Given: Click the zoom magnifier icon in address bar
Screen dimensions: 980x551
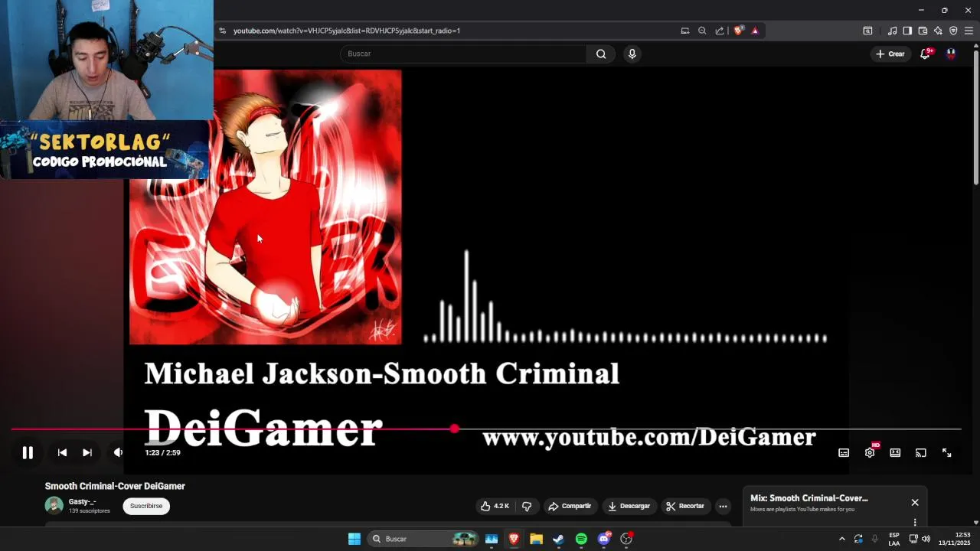Looking at the screenshot, I should [702, 31].
